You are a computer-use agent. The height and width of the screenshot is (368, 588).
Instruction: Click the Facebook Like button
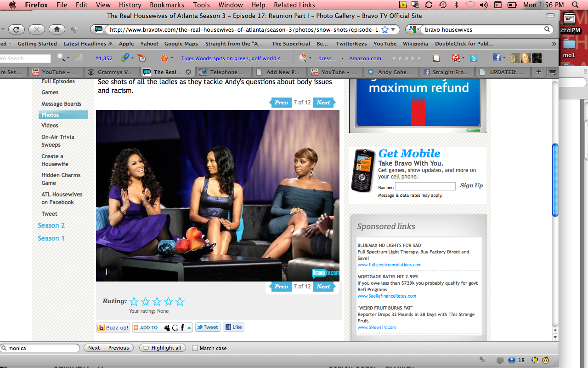tap(233, 327)
